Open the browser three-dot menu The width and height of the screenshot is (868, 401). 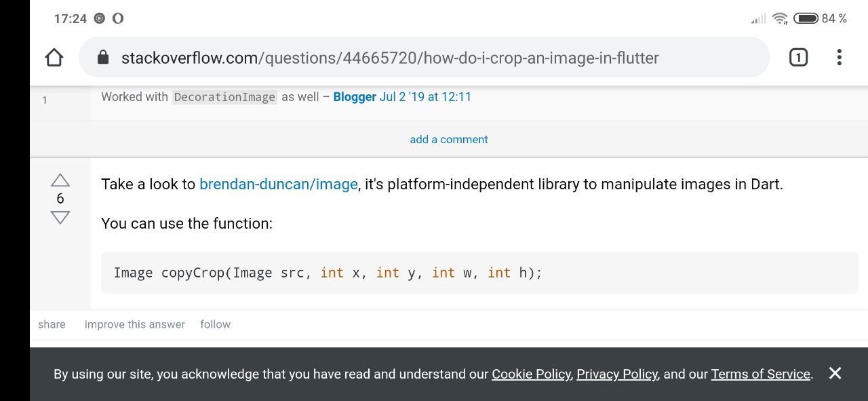(839, 58)
